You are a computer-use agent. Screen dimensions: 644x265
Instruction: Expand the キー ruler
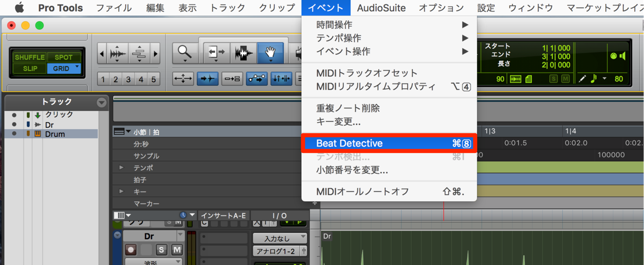click(121, 192)
